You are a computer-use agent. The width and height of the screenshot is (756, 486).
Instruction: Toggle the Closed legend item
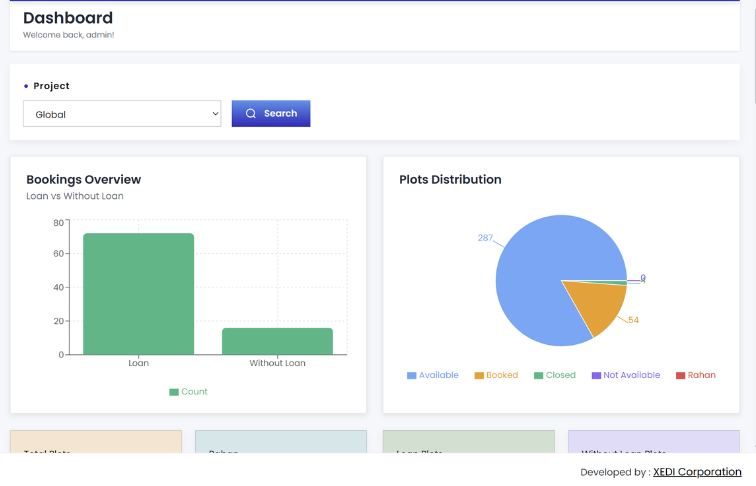[554, 375]
